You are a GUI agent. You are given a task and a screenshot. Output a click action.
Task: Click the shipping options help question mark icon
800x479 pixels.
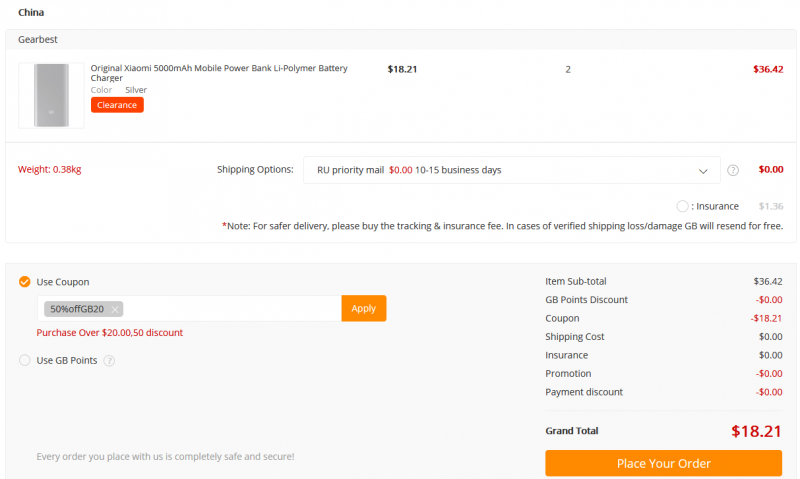pos(733,170)
